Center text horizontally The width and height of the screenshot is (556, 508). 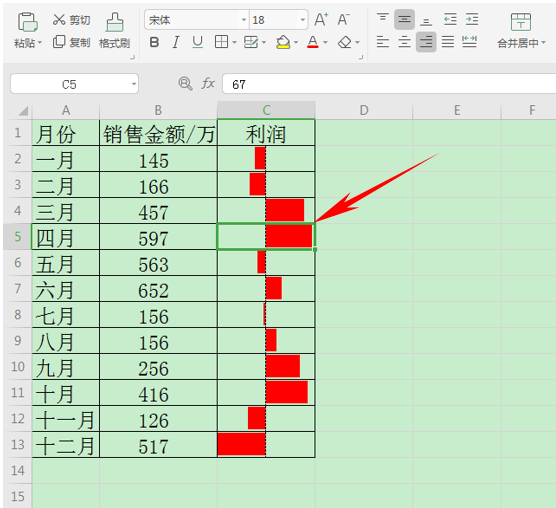(x=404, y=42)
